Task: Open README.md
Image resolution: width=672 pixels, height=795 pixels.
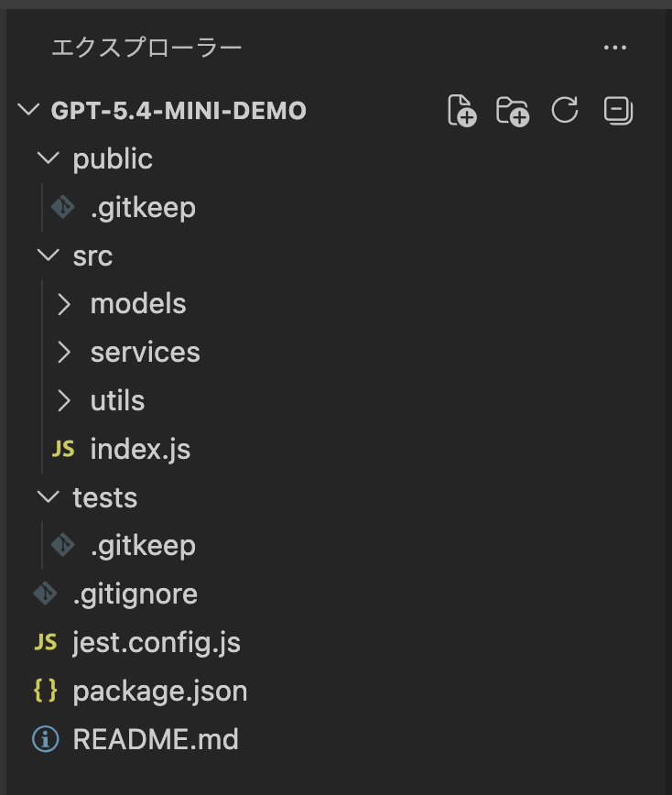Action: (x=156, y=739)
